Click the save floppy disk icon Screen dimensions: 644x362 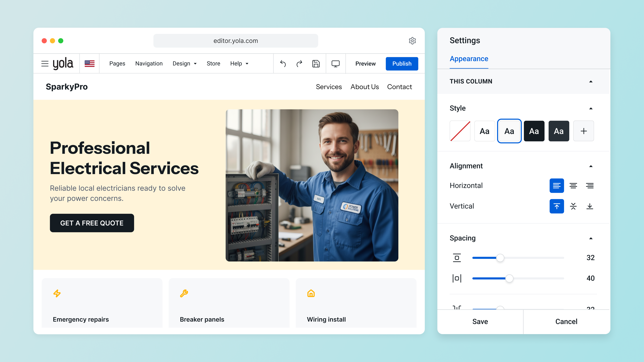(x=316, y=64)
